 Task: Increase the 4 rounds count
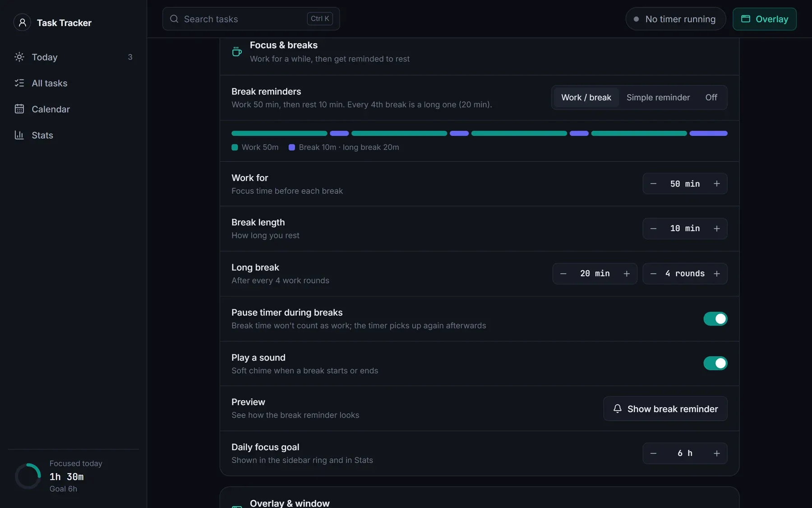(716, 274)
